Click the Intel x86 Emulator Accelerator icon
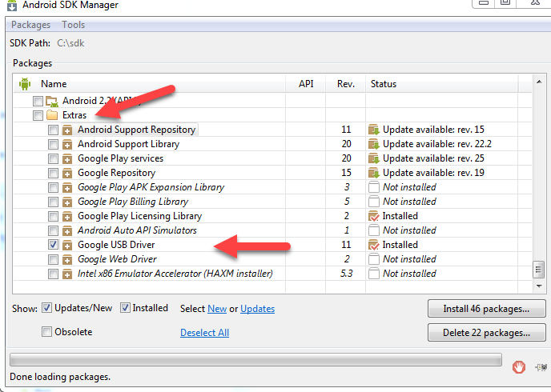 click(x=67, y=274)
